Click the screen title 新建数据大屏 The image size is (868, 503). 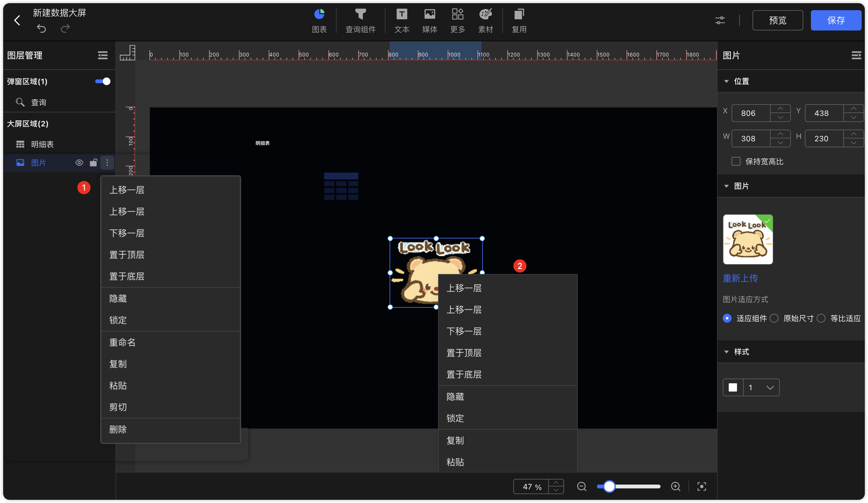click(59, 13)
